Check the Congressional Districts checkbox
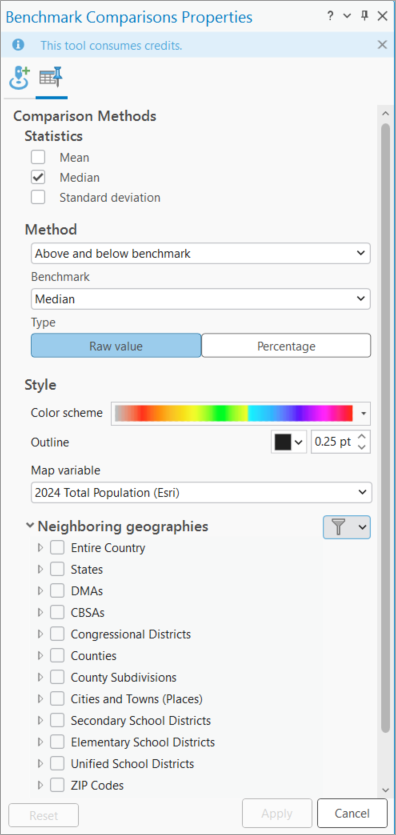The width and height of the screenshot is (396, 835). coord(57,634)
